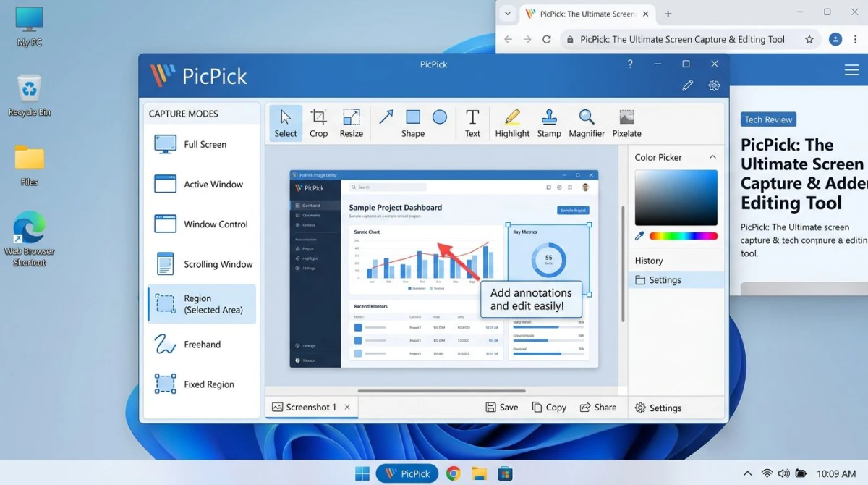868x485 pixels.
Task: Select the Recycle Bin desktop icon
Action: [x=29, y=96]
